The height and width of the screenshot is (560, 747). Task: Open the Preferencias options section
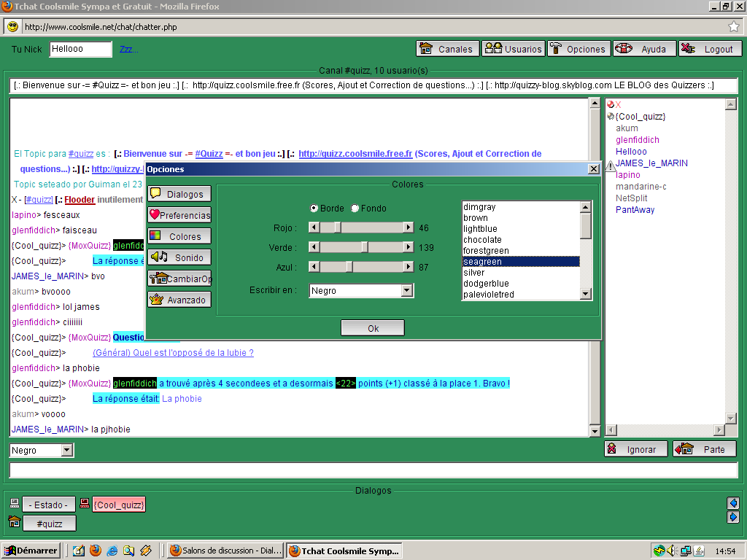(179, 215)
